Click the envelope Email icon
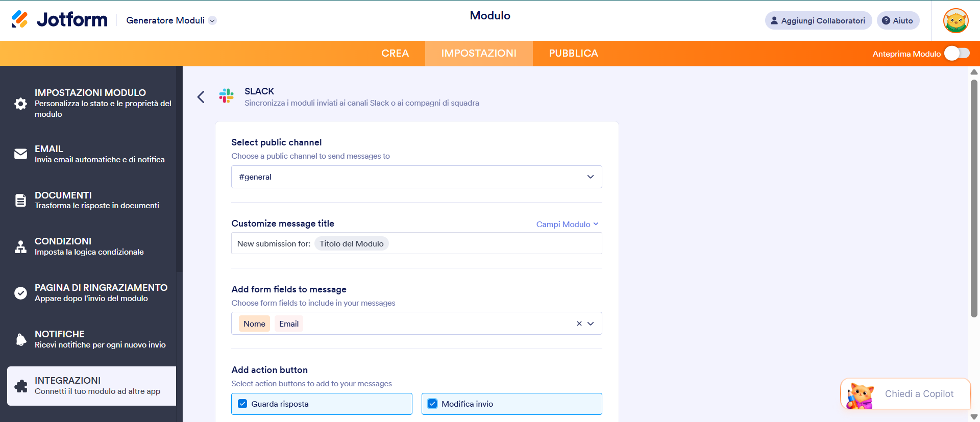This screenshot has height=422, width=980. pos(20,154)
